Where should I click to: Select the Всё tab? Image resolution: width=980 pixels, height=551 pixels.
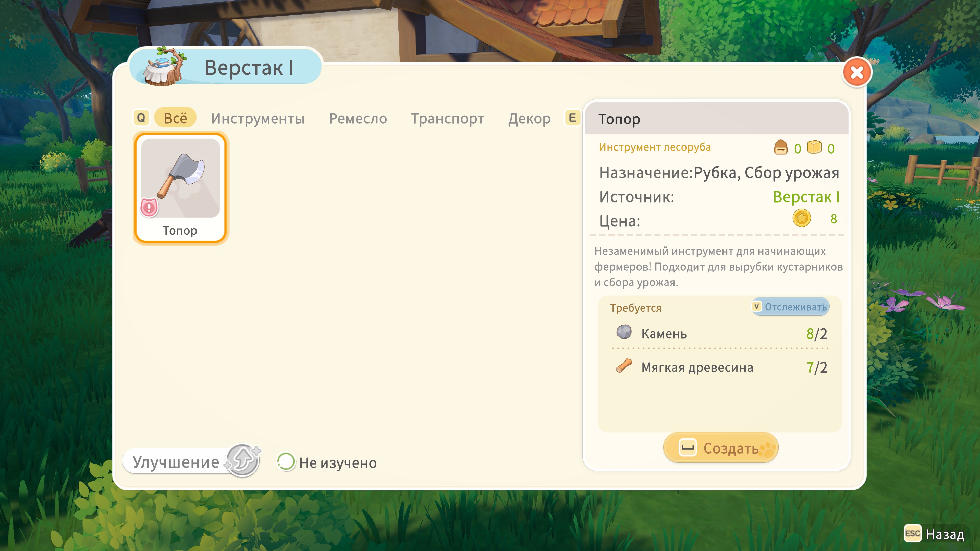[x=175, y=118]
